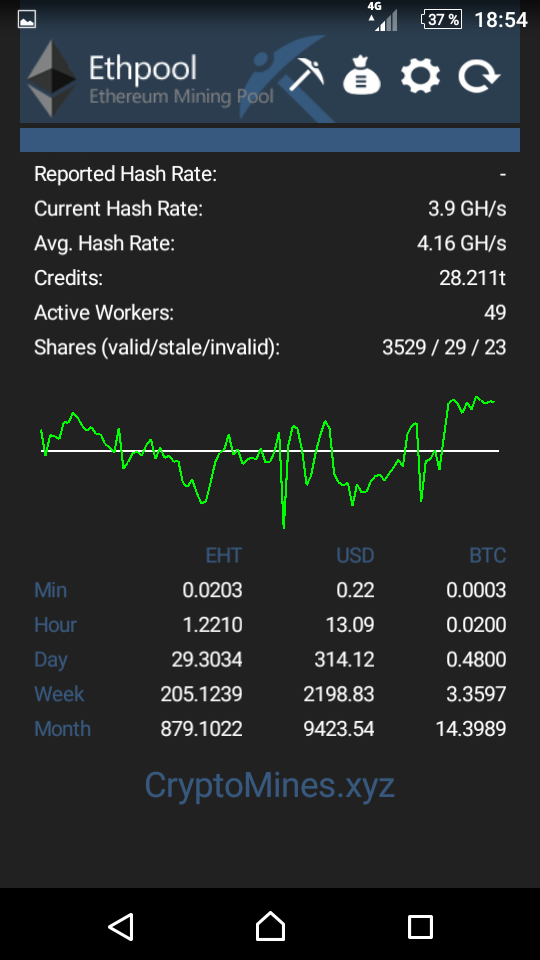Tap the Ethpool title text

(143, 69)
